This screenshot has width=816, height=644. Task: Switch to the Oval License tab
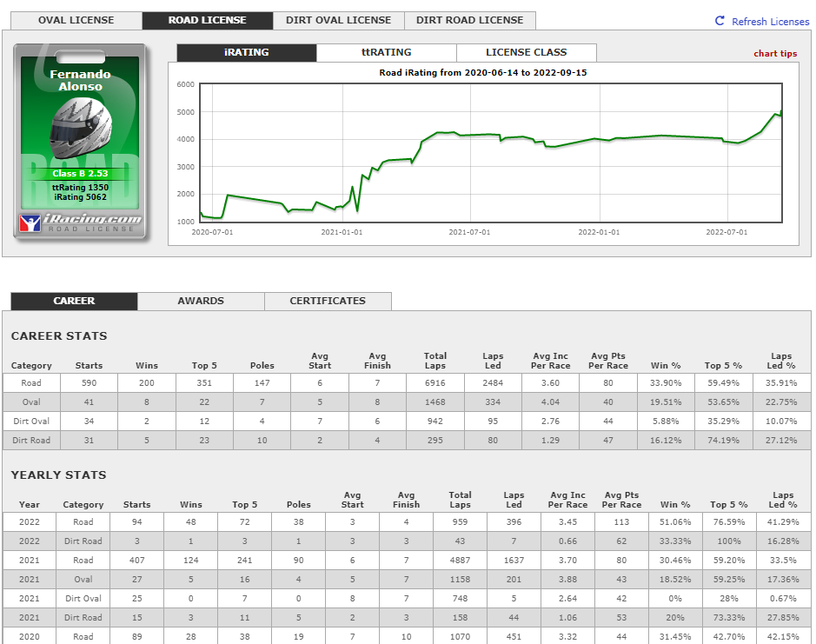(x=76, y=20)
